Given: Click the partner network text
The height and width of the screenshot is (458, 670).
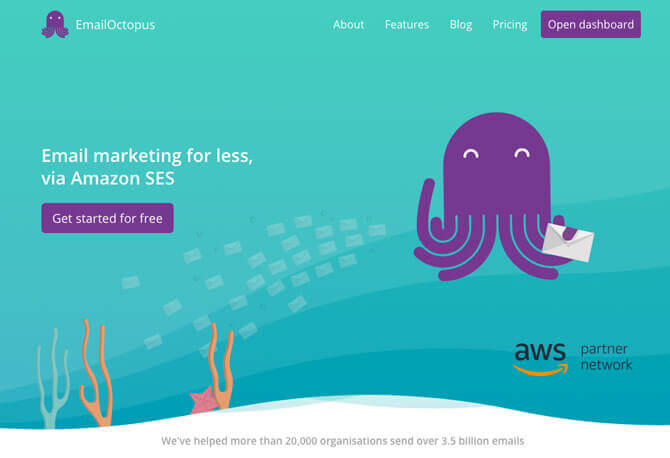Looking at the screenshot, I should click(x=606, y=357).
